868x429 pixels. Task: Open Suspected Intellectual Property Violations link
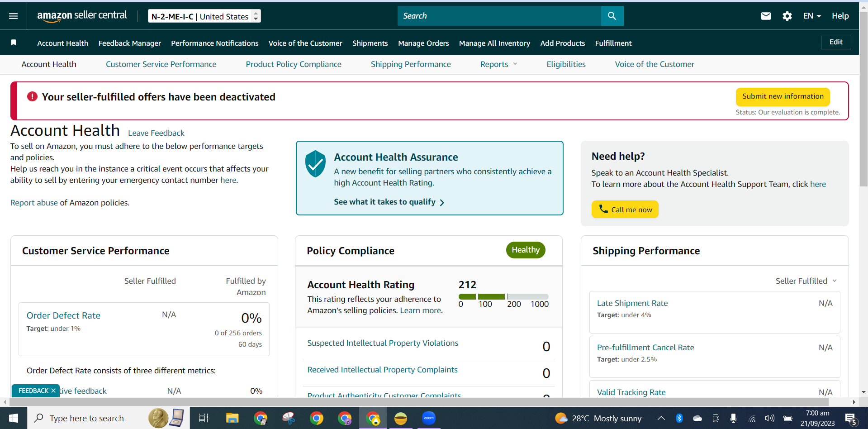point(383,343)
